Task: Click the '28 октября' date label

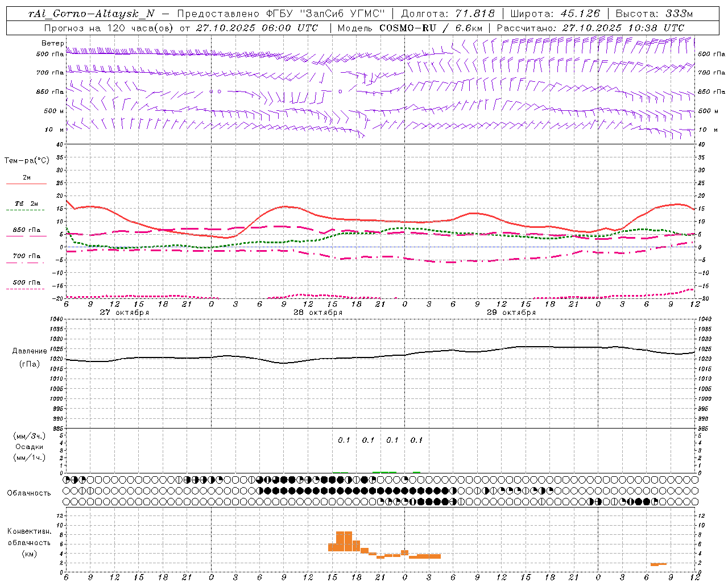Action: tap(318, 313)
